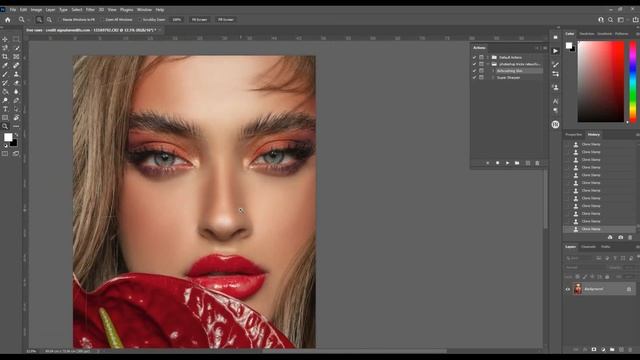Open layer blend mode dropdown
Viewport: 640px width, 360px height.
tap(585, 268)
